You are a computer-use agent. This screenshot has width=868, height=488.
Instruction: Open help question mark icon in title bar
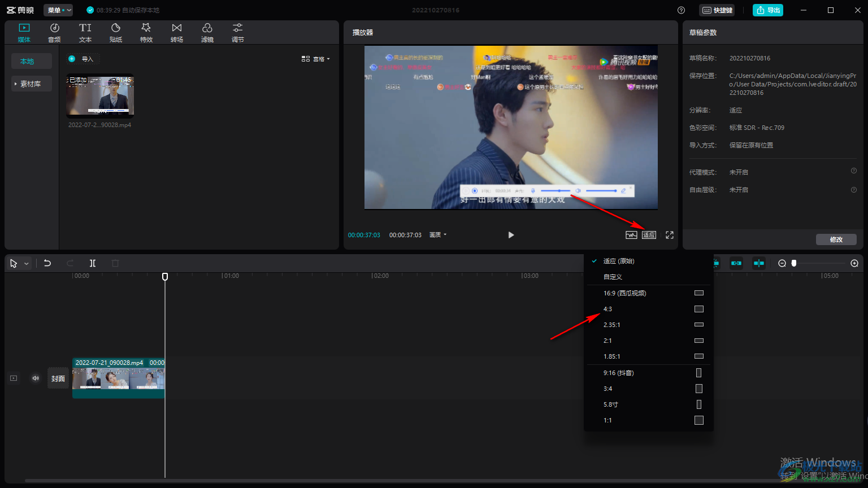click(x=681, y=10)
